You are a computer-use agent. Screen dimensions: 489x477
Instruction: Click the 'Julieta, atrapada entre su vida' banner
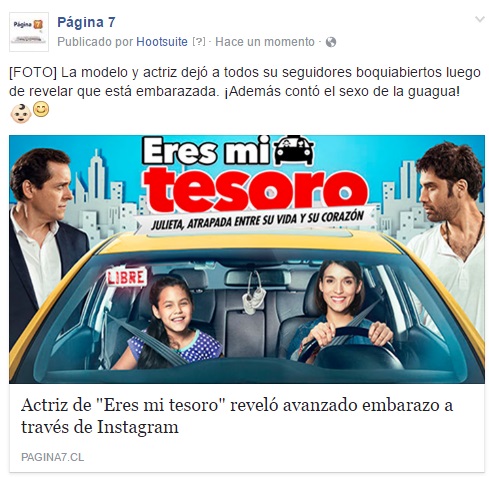(x=257, y=220)
